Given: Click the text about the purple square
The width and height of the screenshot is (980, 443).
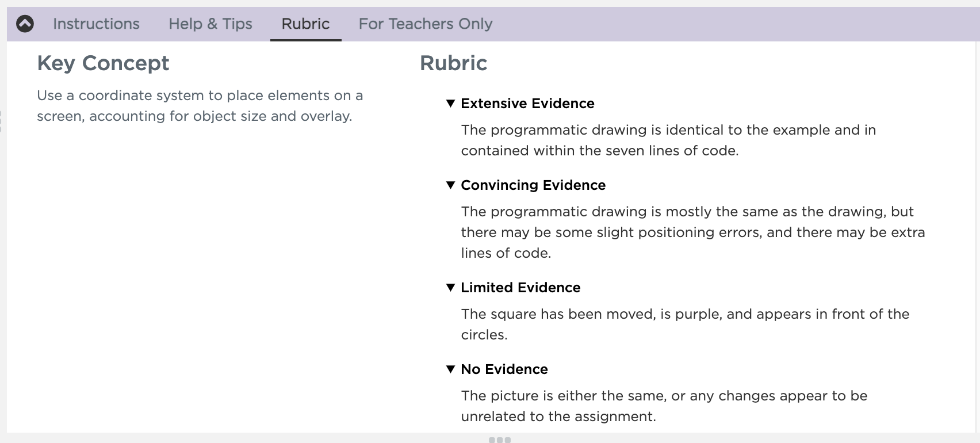Looking at the screenshot, I should (x=685, y=324).
